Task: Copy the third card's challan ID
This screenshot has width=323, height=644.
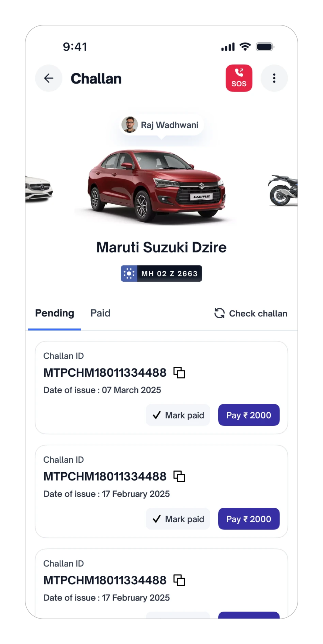Action: (x=179, y=580)
